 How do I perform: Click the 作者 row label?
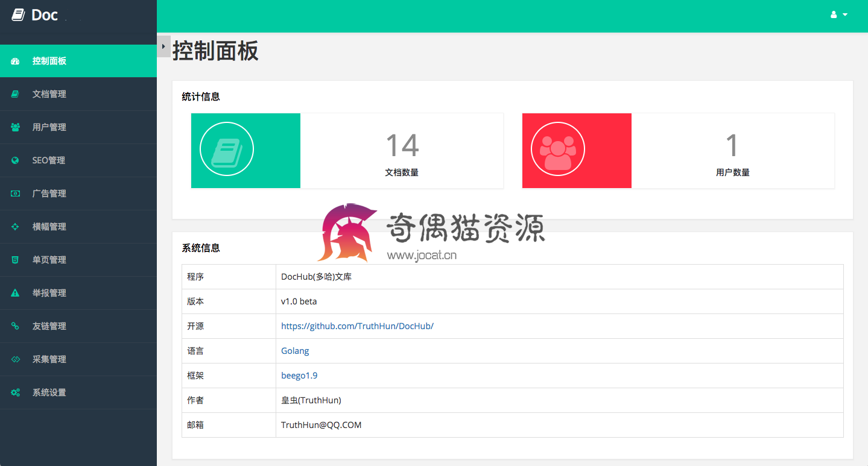[195, 400]
